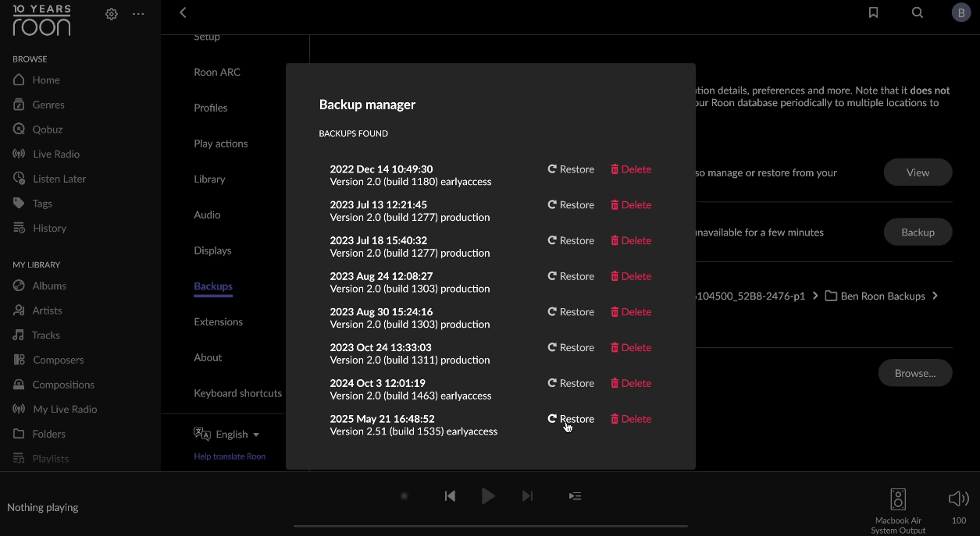Open the three-dot more menu
The width and height of the screenshot is (980, 536).
[x=138, y=14]
